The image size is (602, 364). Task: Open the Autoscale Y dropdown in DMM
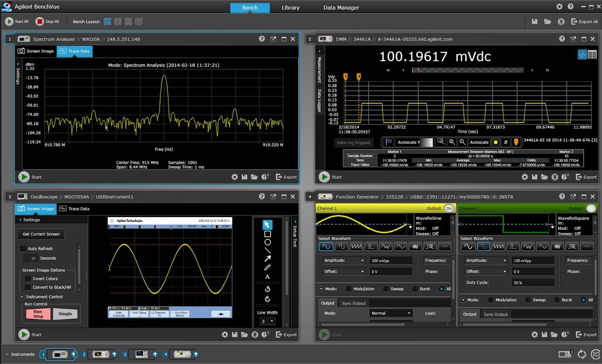tap(414, 142)
